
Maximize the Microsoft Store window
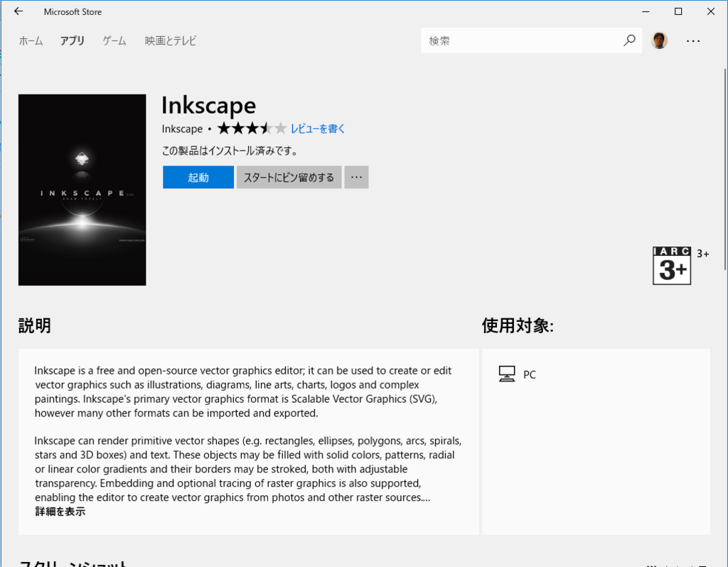[x=678, y=11]
